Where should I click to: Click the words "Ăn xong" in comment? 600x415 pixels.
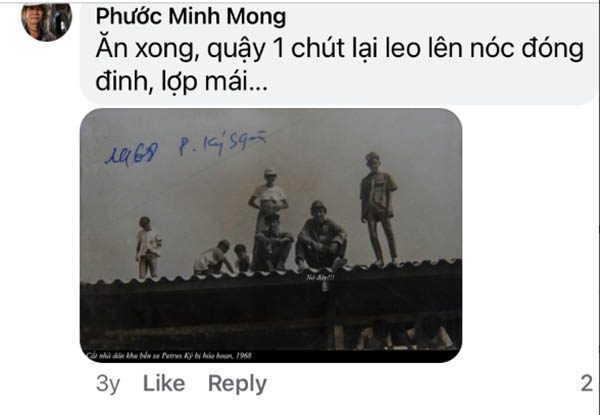pos(147,49)
